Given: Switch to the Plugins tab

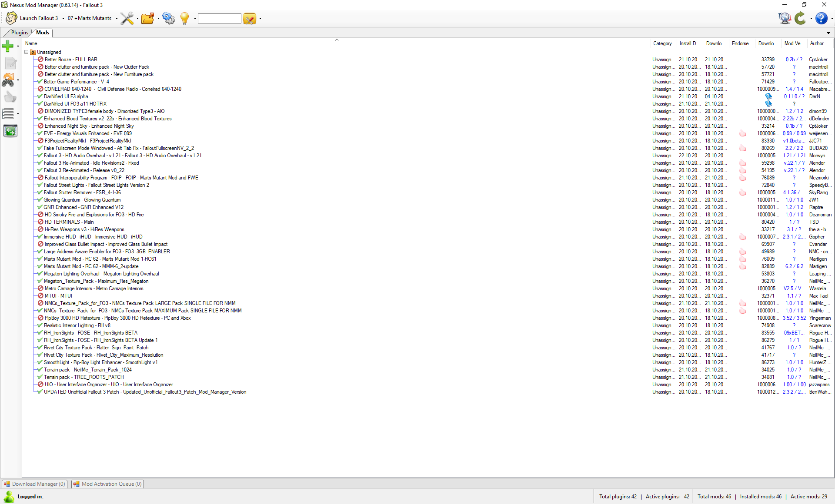Looking at the screenshot, I should coord(20,33).
